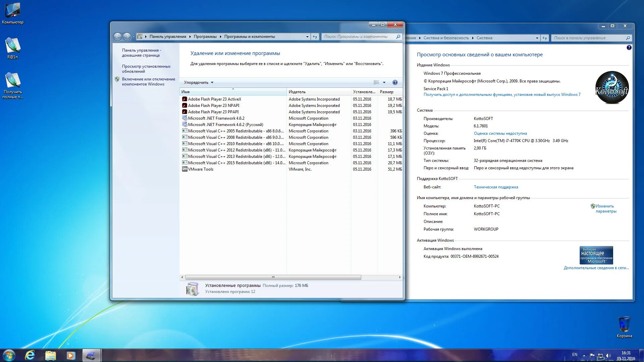
Task: Change view using the view icon
Action: click(x=376, y=82)
